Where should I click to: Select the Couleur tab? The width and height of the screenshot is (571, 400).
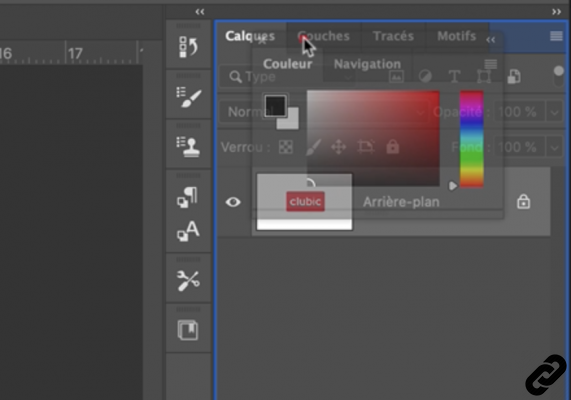288,64
